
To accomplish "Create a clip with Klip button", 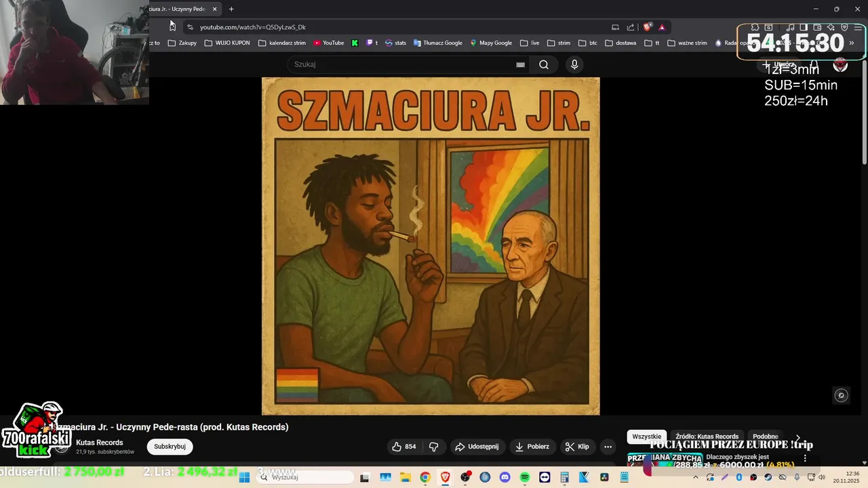I will pos(578,447).
